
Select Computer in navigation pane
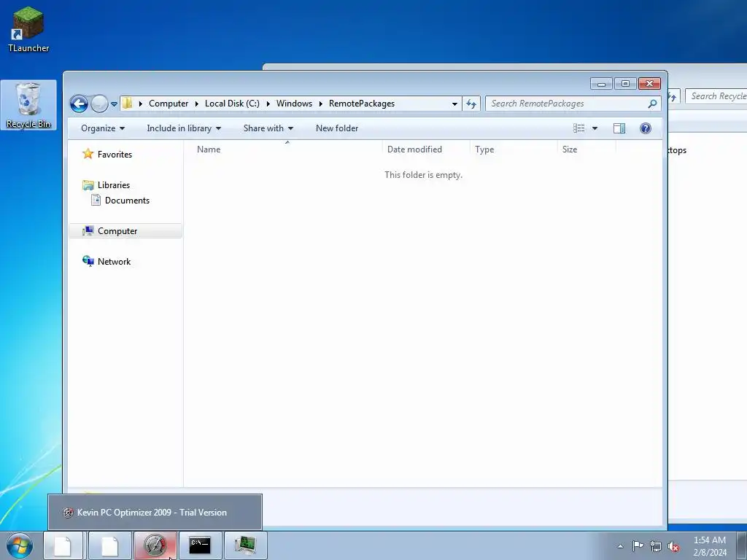[x=117, y=231]
